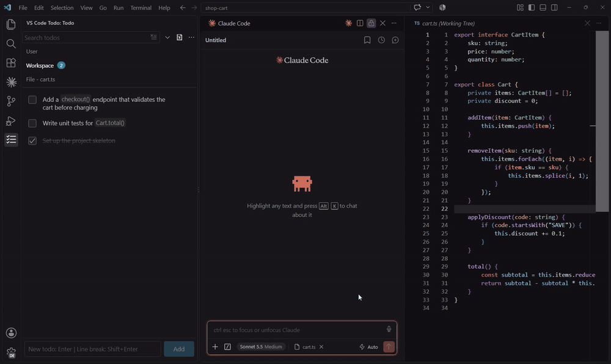Open the Terminal menu

pos(141,8)
